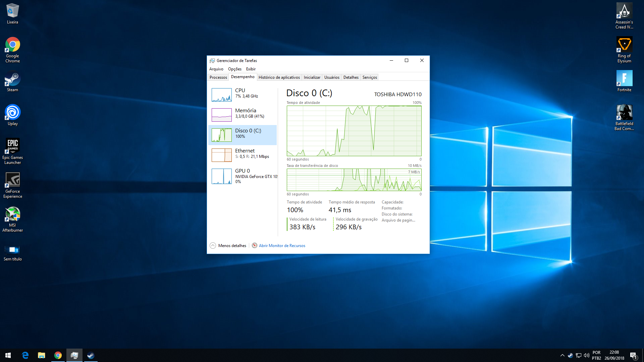Select the Assassin's Creed IV shortcut
644x362 pixels.
tap(624, 16)
